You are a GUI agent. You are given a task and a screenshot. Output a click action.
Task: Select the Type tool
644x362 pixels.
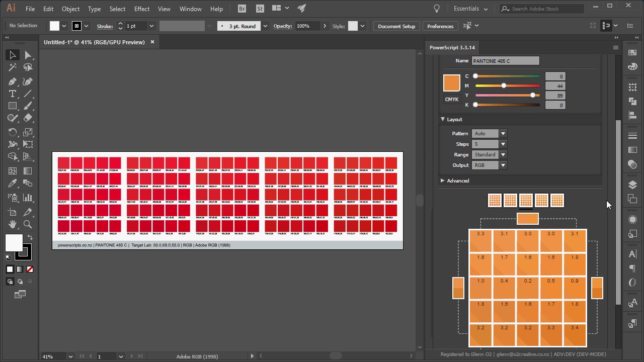click(13, 94)
